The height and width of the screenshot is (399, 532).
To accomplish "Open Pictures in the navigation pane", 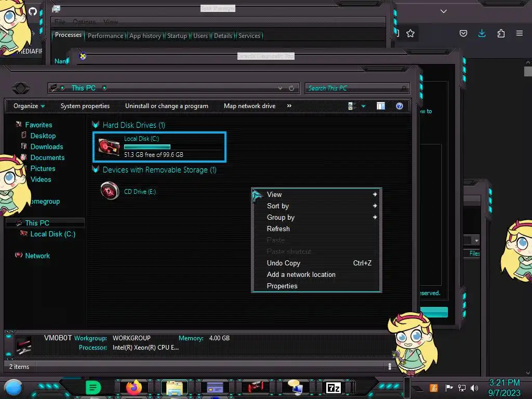I will click(43, 168).
